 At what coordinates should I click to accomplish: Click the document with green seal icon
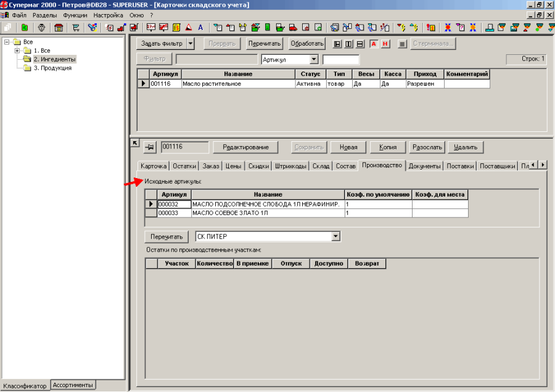(x=318, y=28)
